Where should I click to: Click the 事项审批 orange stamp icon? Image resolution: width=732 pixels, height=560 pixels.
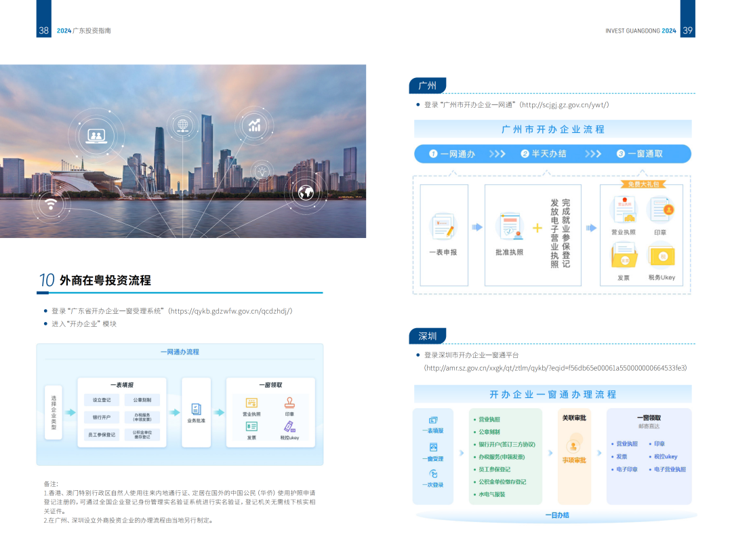pos(573,445)
